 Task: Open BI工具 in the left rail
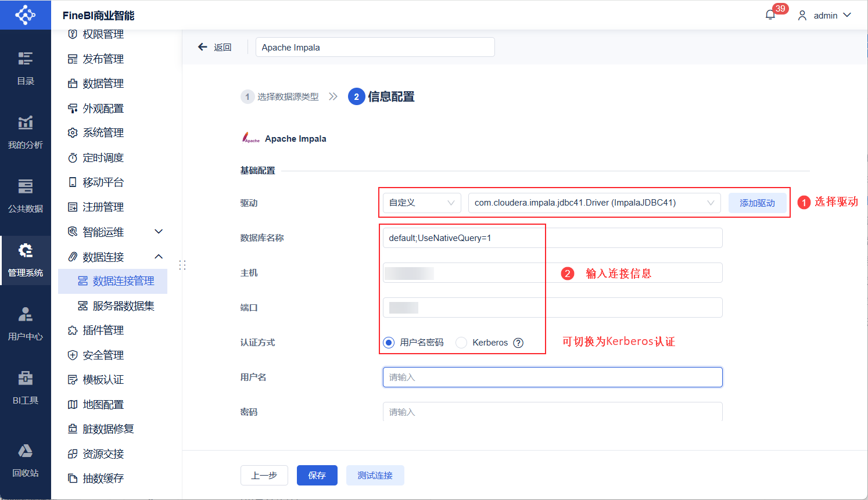pos(26,387)
